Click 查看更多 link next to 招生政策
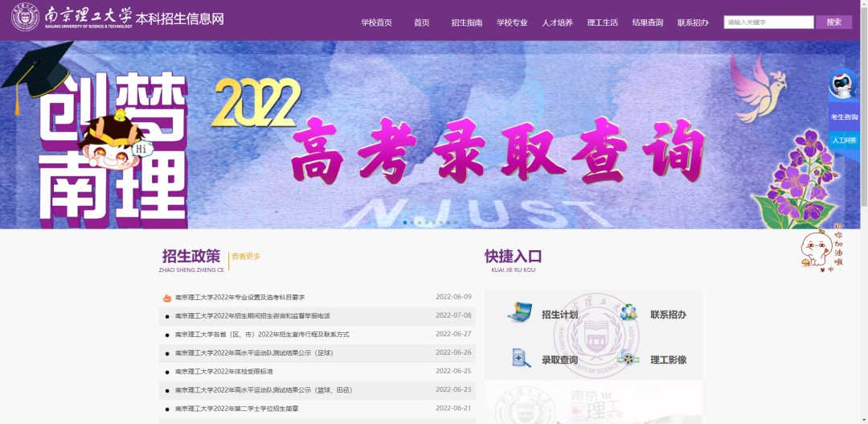 [246, 257]
